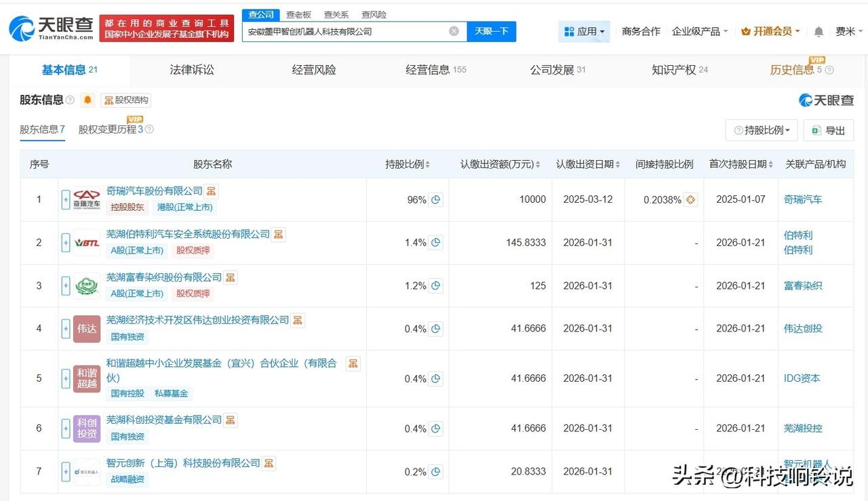Open the 开通会员 dropdown
The image size is (868, 501).
point(771,31)
